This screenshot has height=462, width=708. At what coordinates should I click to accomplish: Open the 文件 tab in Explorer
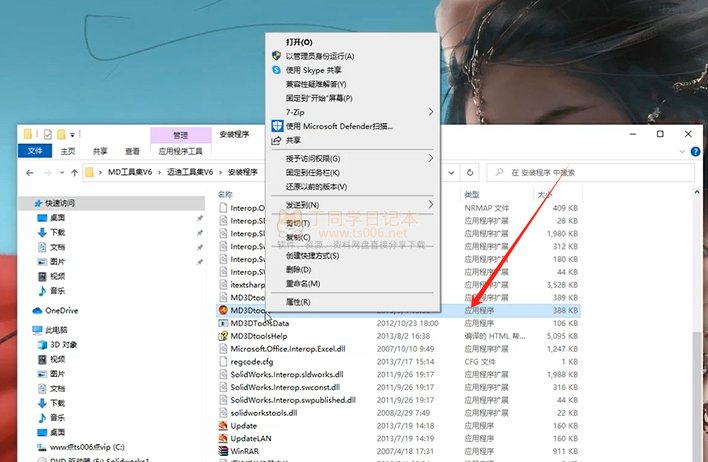point(35,152)
